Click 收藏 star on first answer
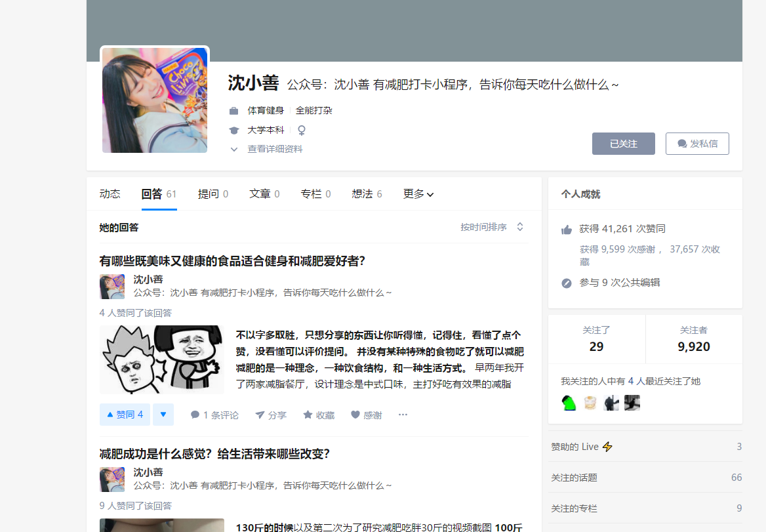This screenshot has height=532, width=766. tap(319, 415)
